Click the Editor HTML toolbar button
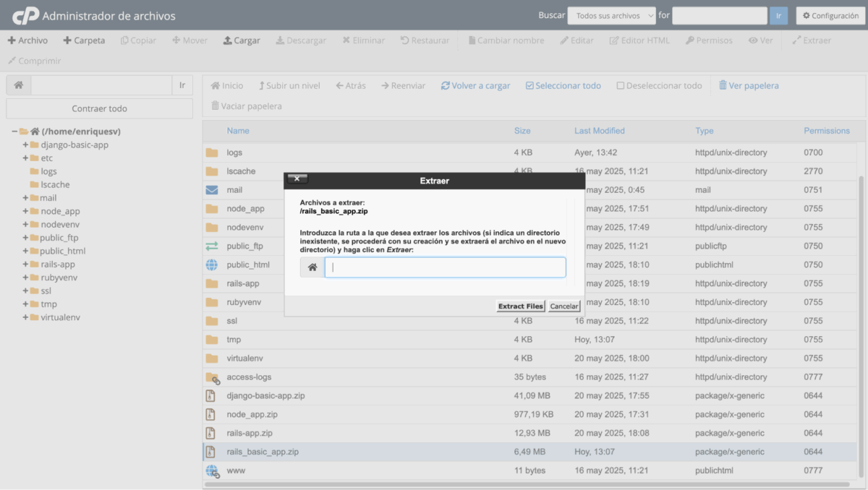Screen dimensions: 868x490 [x=640, y=40]
